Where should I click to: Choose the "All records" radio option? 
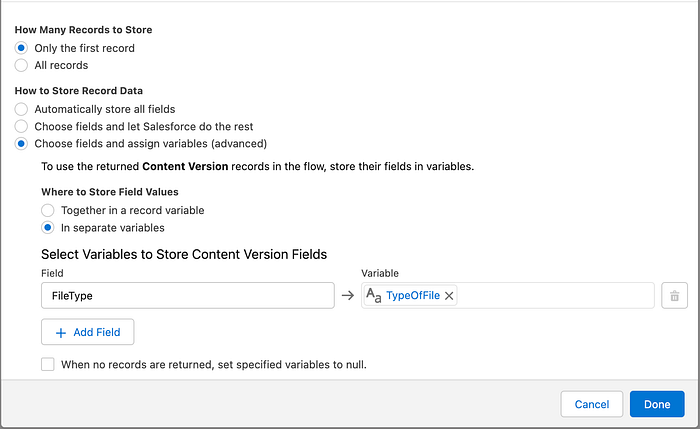click(21, 65)
